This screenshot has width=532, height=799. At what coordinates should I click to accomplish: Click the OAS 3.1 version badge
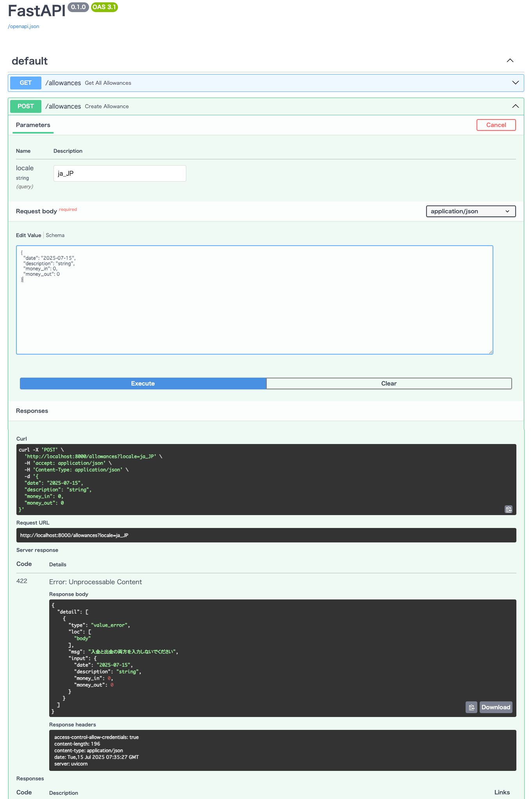[x=104, y=7]
